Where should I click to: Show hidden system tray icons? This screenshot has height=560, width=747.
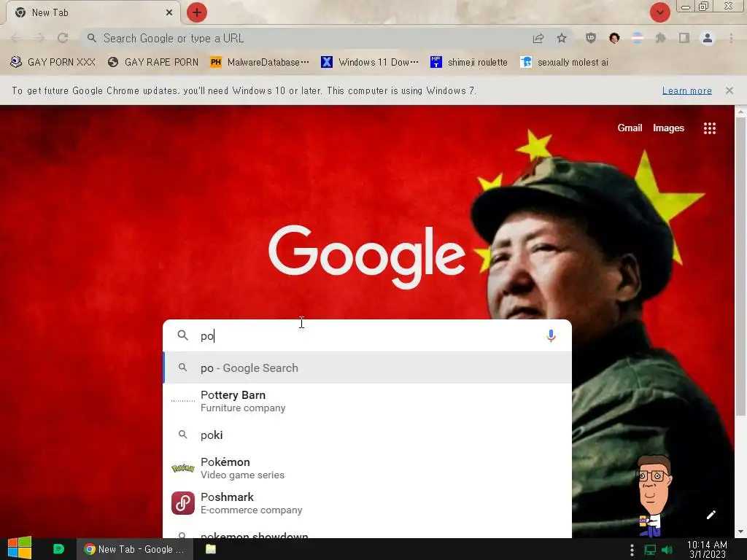pos(632,550)
